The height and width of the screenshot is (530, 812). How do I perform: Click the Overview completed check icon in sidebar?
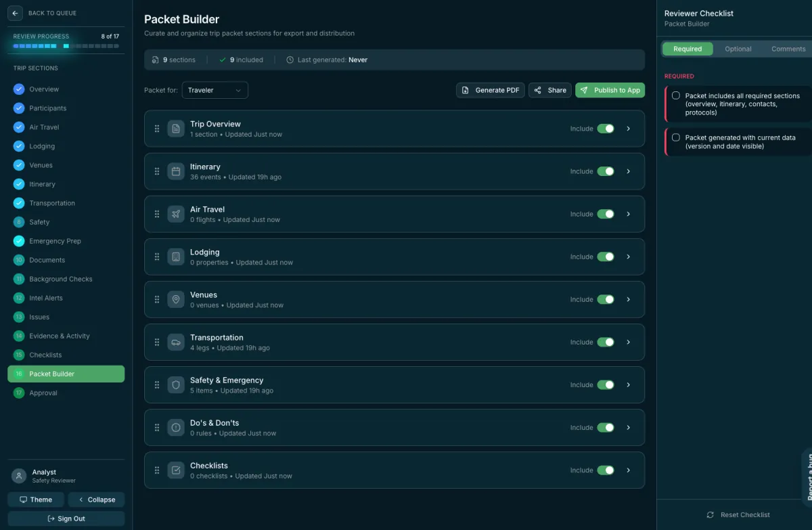pos(19,89)
